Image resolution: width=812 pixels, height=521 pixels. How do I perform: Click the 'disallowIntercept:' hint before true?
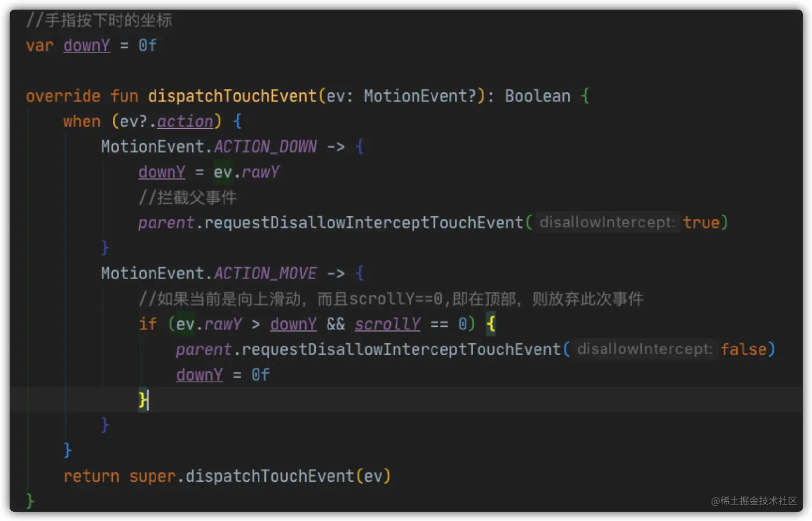tap(607, 223)
